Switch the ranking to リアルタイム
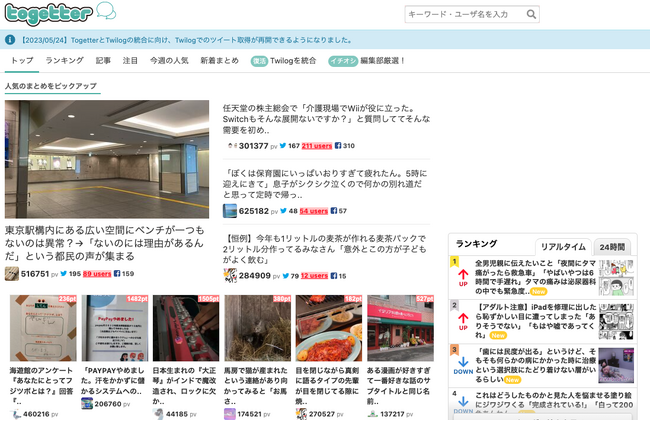Screen dimensions: 650x421 coord(563,246)
